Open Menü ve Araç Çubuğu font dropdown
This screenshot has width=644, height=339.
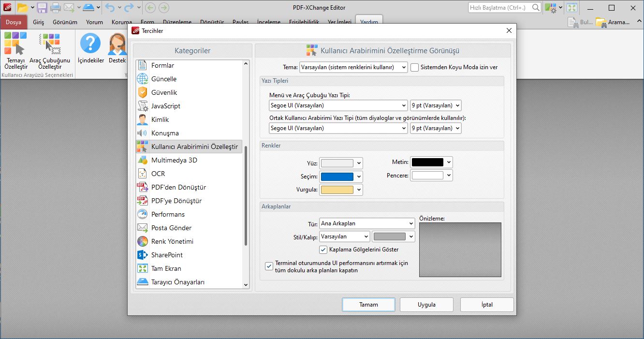point(338,105)
